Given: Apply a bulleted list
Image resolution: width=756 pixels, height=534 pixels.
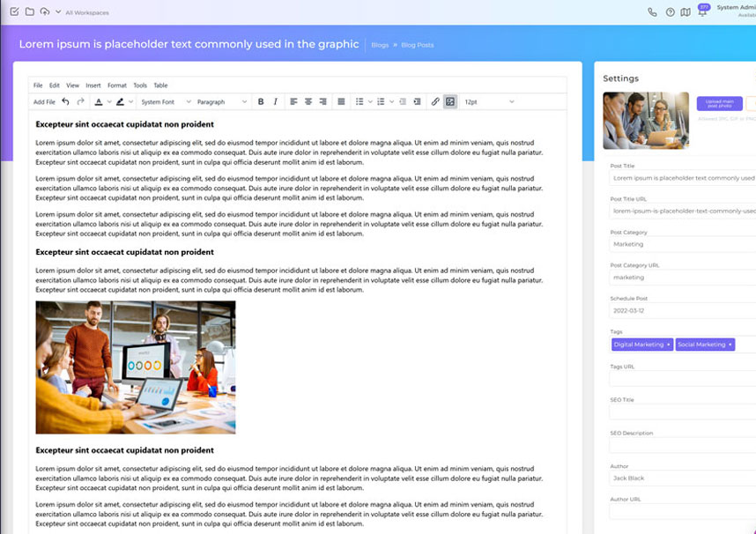Looking at the screenshot, I should point(359,101).
